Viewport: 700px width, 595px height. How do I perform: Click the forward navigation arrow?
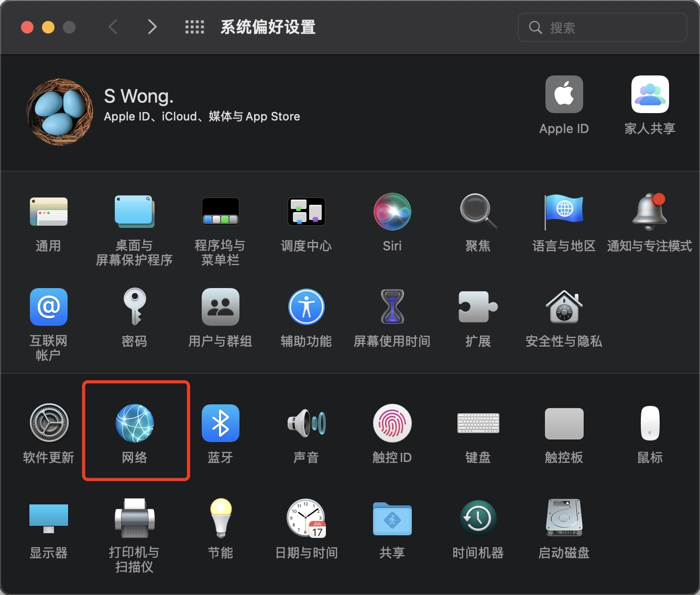coord(152,27)
